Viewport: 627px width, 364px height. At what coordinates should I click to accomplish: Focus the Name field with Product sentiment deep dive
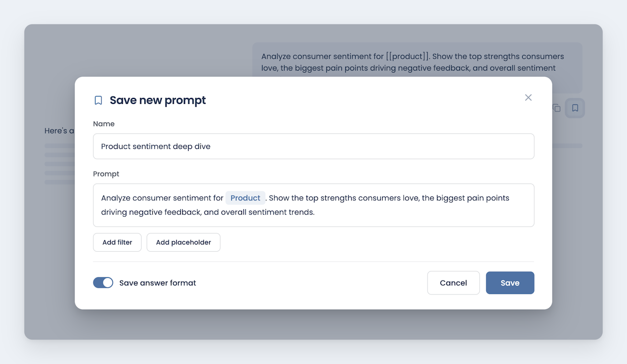(313, 146)
